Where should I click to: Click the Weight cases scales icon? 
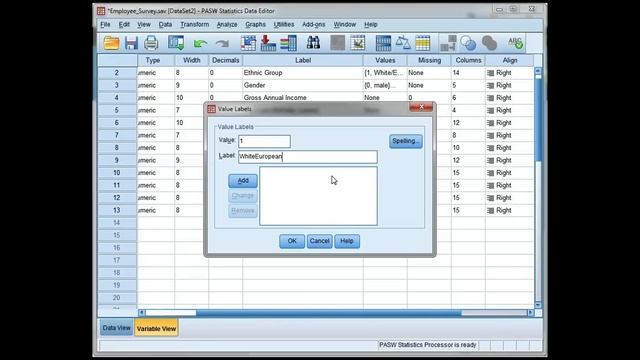coord(403,43)
